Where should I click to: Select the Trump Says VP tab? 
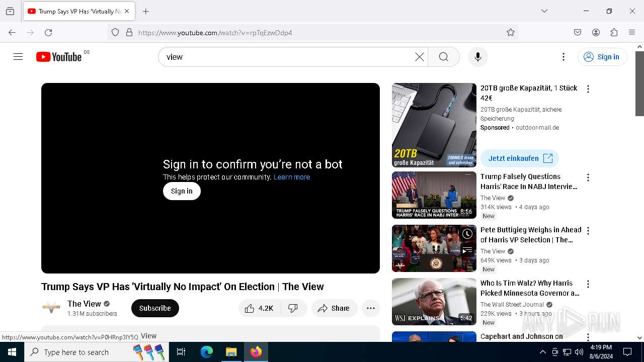tap(78, 11)
